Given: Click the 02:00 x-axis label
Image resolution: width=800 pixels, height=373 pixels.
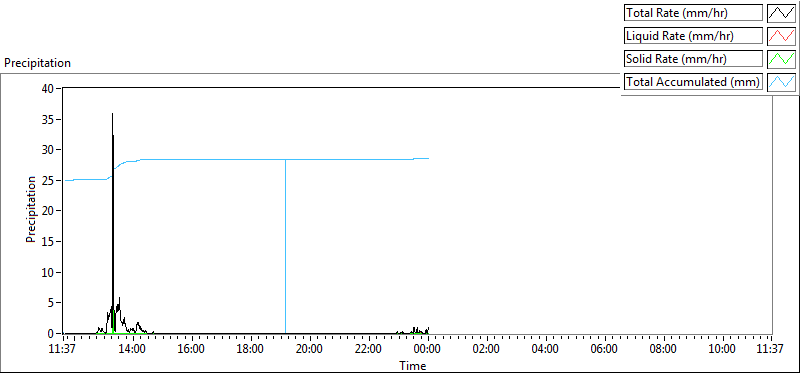Looking at the screenshot, I should 487,349.
